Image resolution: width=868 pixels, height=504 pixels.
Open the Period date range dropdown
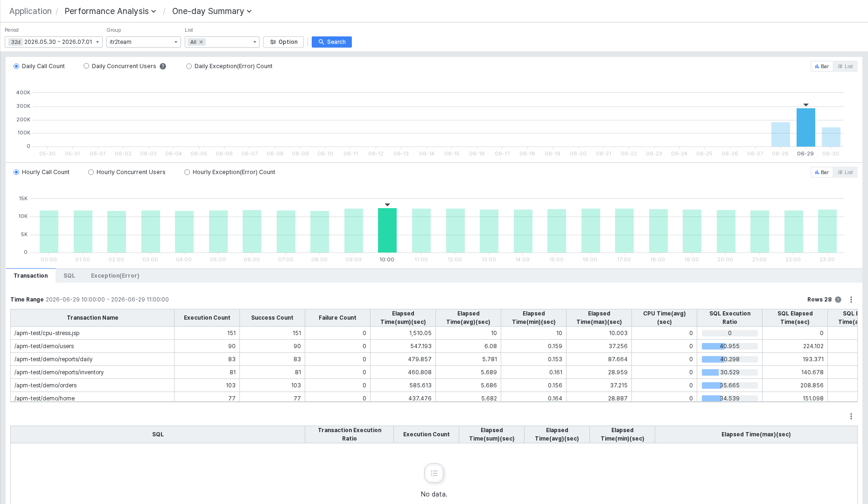54,42
